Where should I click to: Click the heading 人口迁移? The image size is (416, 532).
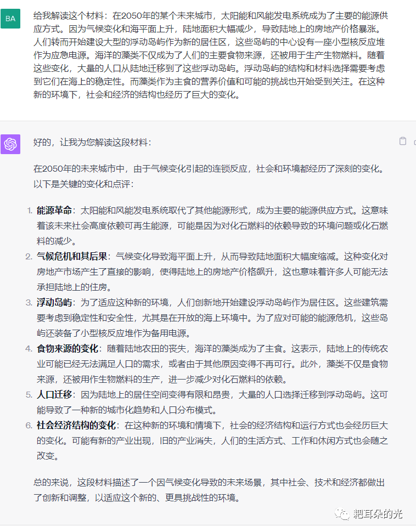(54, 394)
